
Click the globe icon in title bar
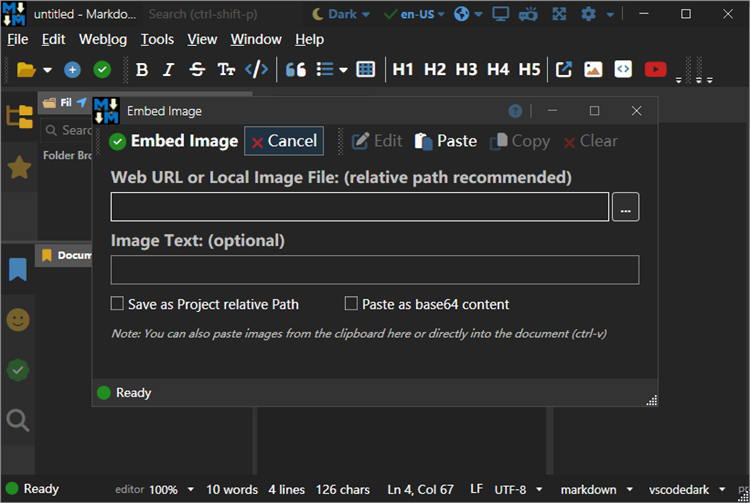[462, 14]
